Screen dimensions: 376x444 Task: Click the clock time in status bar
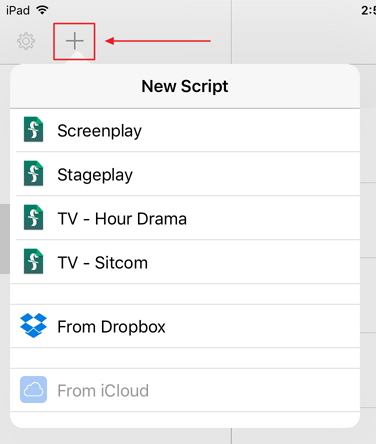click(x=368, y=10)
